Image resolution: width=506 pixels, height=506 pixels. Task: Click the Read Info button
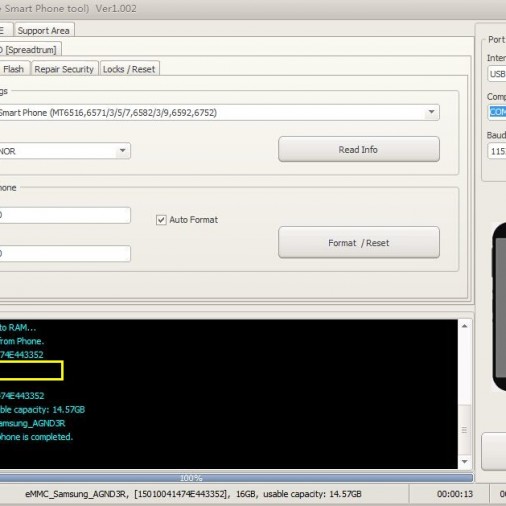click(359, 149)
